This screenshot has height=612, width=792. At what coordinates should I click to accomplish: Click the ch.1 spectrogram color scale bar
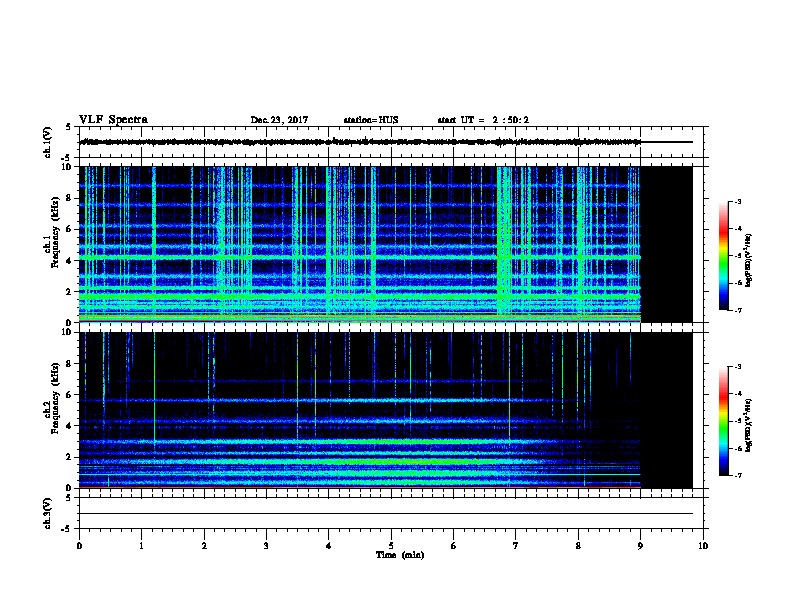724,256
